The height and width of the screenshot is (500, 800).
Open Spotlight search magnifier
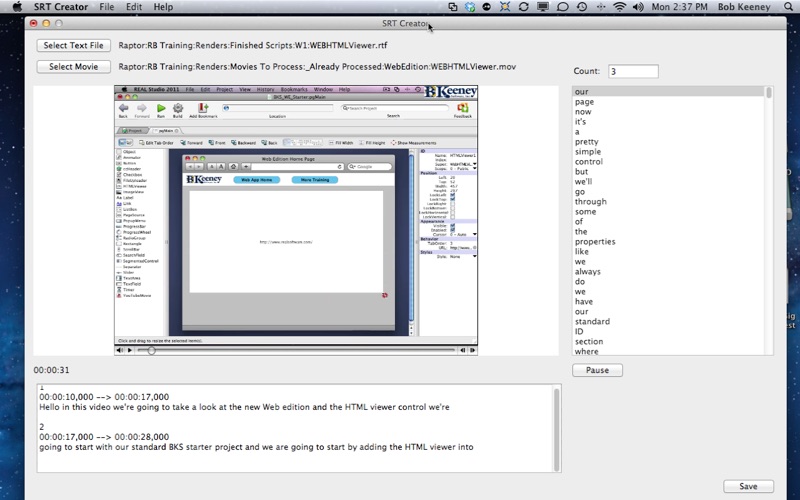click(789, 7)
